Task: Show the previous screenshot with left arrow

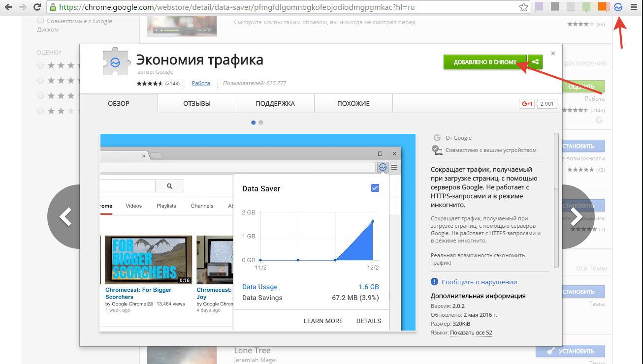Action: coord(64,217)
